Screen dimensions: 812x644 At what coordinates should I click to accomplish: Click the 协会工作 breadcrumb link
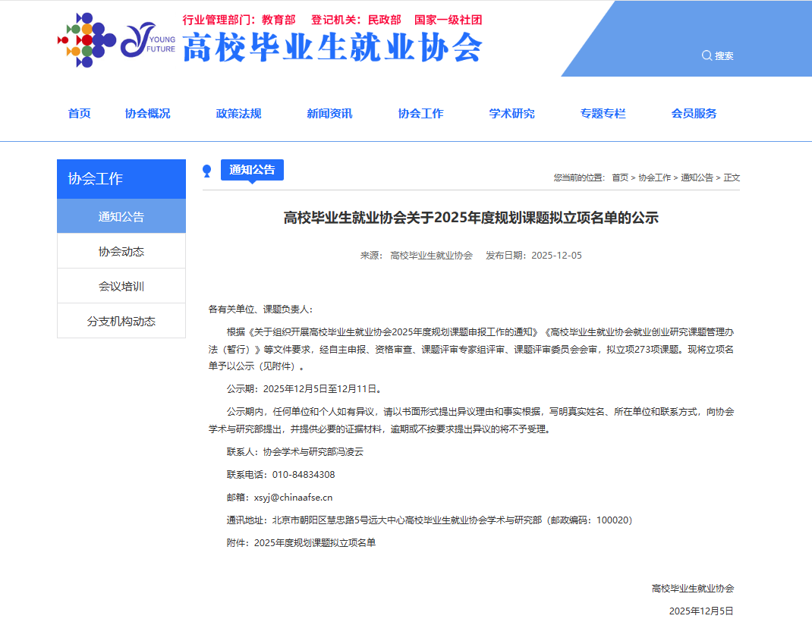coord(654,177)
